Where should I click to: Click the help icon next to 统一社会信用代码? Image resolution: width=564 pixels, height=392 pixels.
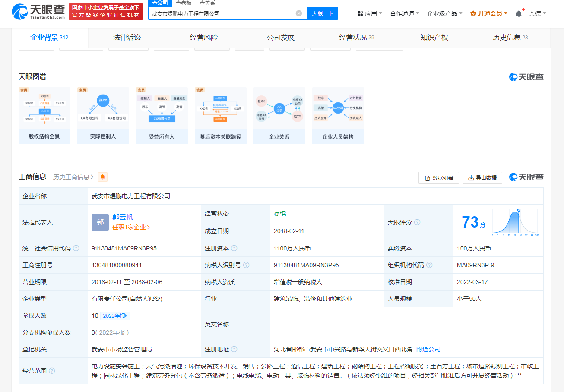coord(76,248)
